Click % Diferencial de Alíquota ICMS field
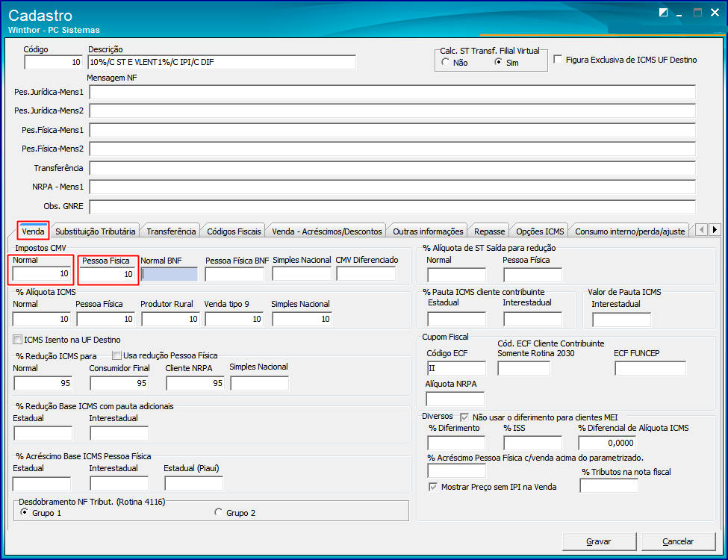Image resolution: width=728 pixels, height=560 pixels. pyautogui.click(x=607, y=443)
